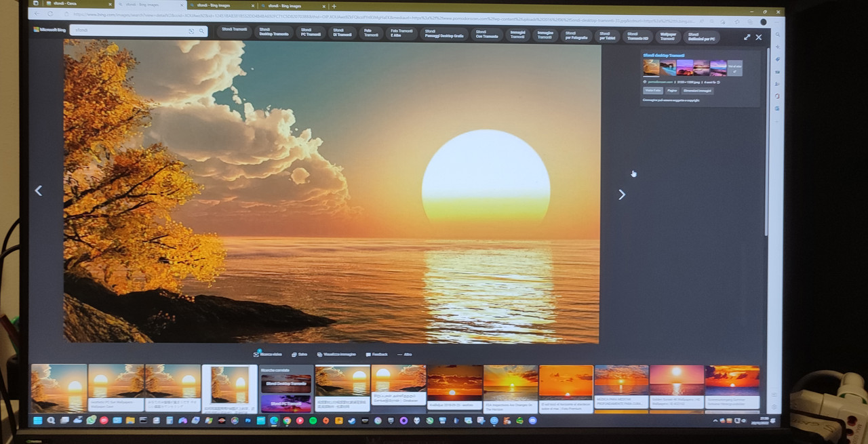
Task: Click the Edge sidebar Office icon
Action: pos(777,96)
